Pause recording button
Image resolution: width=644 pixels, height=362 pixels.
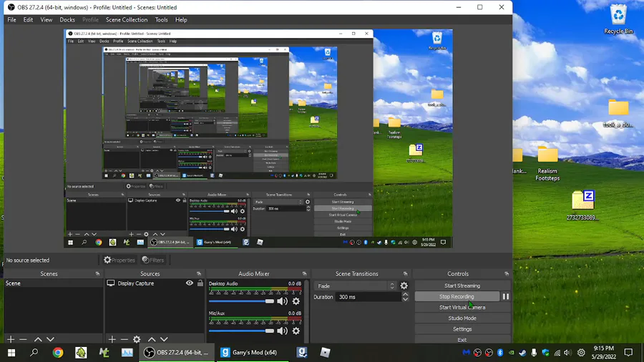506,296
